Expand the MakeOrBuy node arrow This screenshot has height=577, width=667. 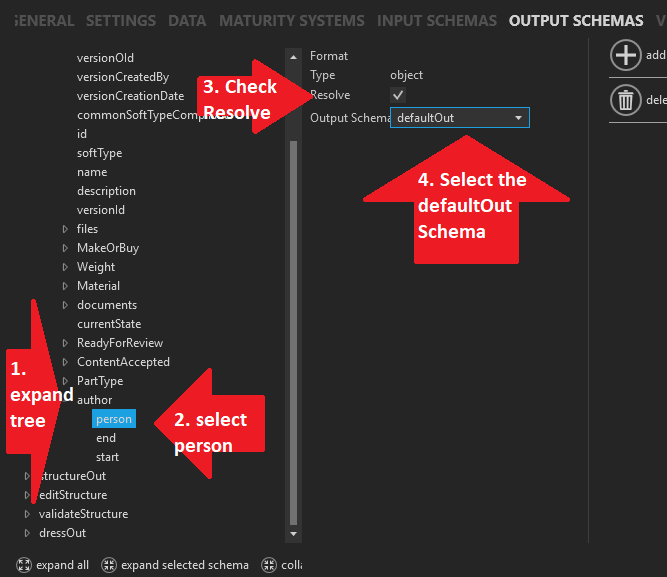pos(65,248)
